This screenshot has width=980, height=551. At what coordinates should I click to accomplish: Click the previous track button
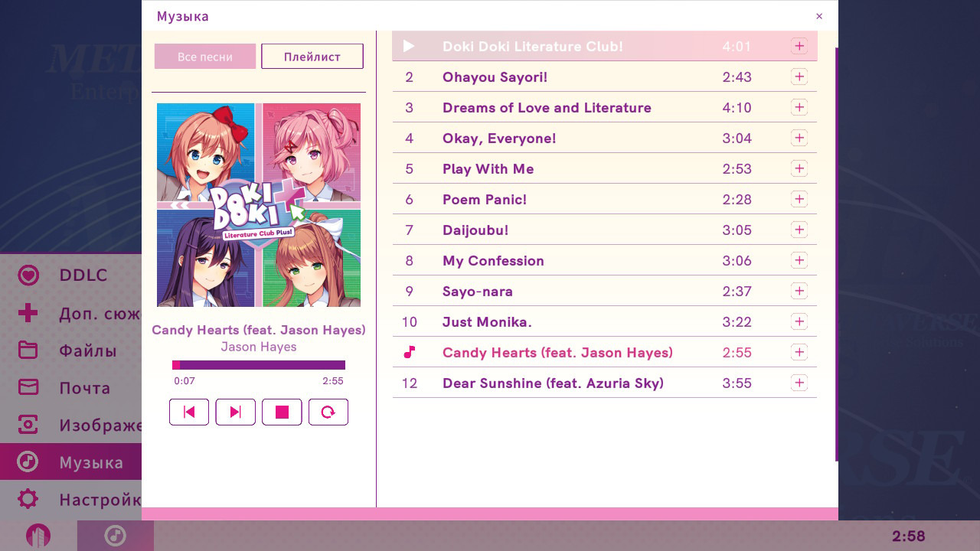(189, 412)
